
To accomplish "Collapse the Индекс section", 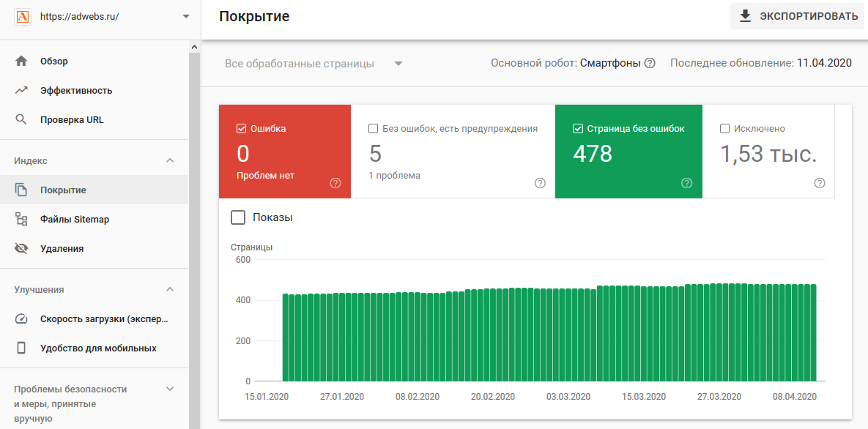I will click(170, 161).
